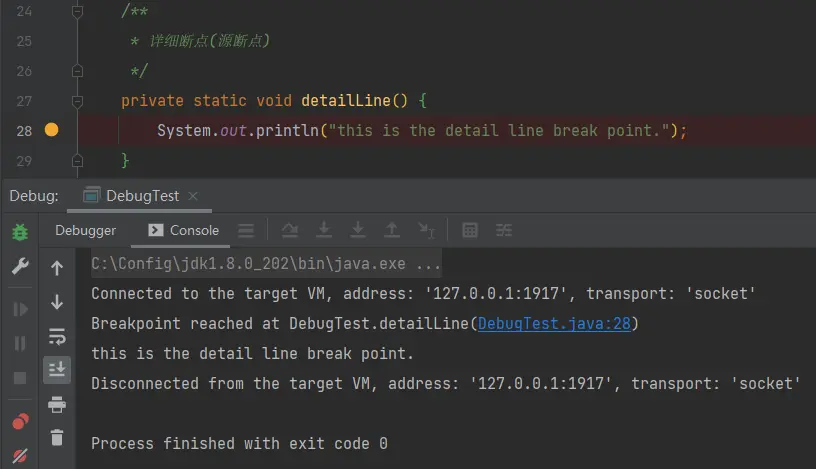Click the console Print icon
816x469 pixels.
[x=57, y=404]
